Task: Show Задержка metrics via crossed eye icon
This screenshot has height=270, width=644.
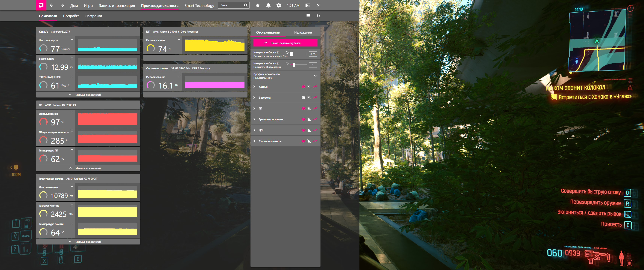Action: point(303,98)
